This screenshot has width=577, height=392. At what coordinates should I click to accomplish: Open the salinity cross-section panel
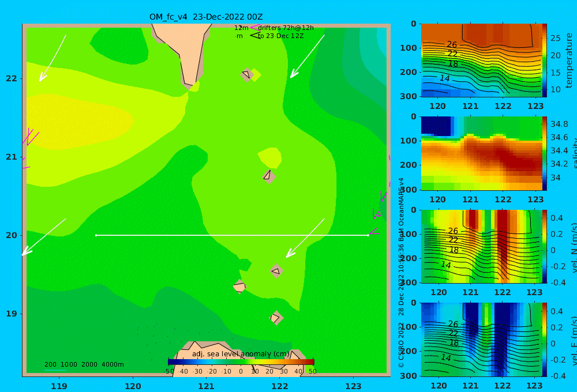pos(481,153)
